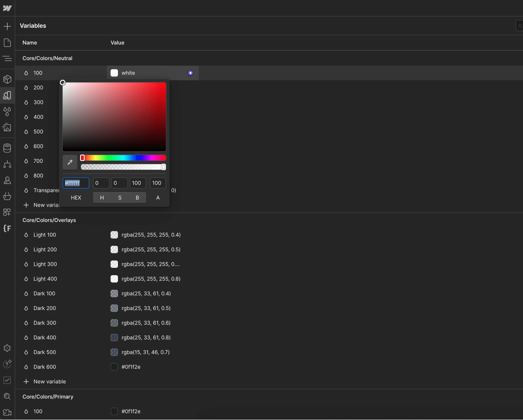The image size is (523, 420).
Task: Open the Pages panel
Action: (7, 42)
